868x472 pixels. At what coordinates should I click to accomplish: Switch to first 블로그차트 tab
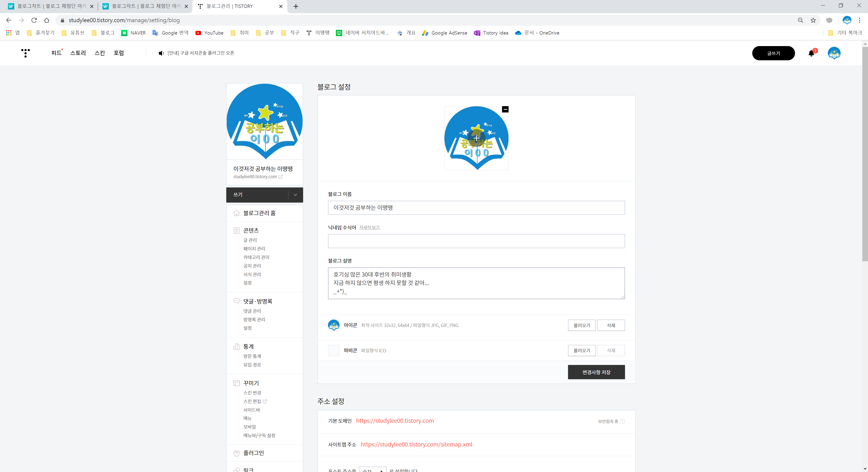[51, 6]
